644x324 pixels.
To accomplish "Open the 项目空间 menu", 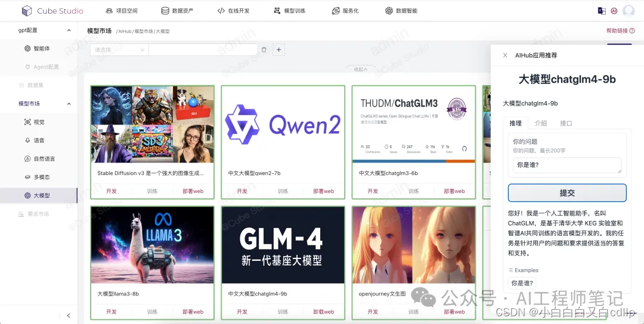I will [x=122, y=11].
